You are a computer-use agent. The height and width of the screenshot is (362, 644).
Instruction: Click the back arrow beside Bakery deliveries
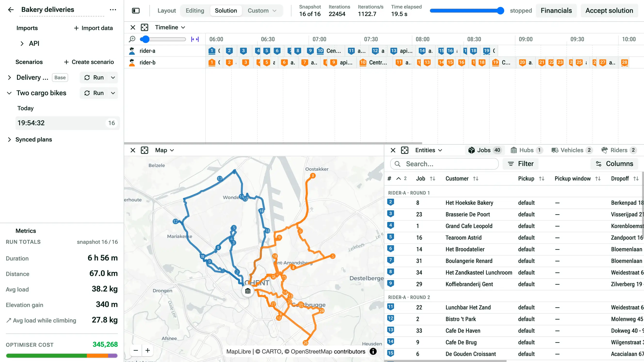[x=10, y=10]
